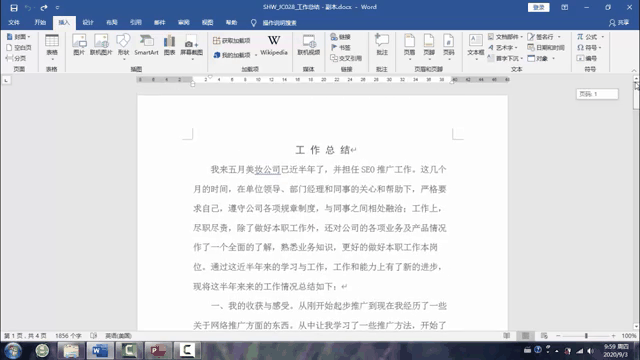
Task: Open the Shapes gallery
Action: pyautogui.click(x=123, y=47)
